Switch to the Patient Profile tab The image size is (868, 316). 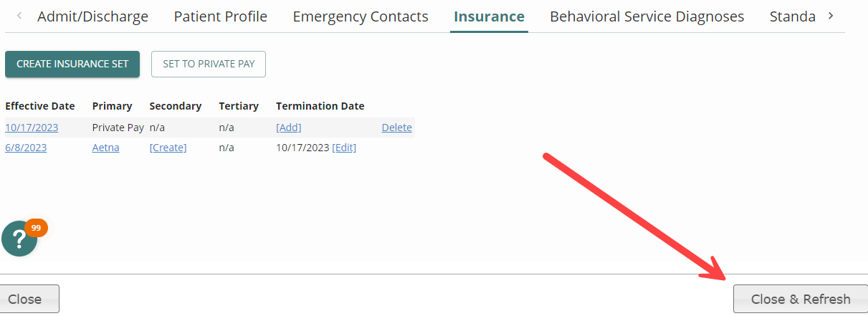pyautogui.click(x=221, y=16)
